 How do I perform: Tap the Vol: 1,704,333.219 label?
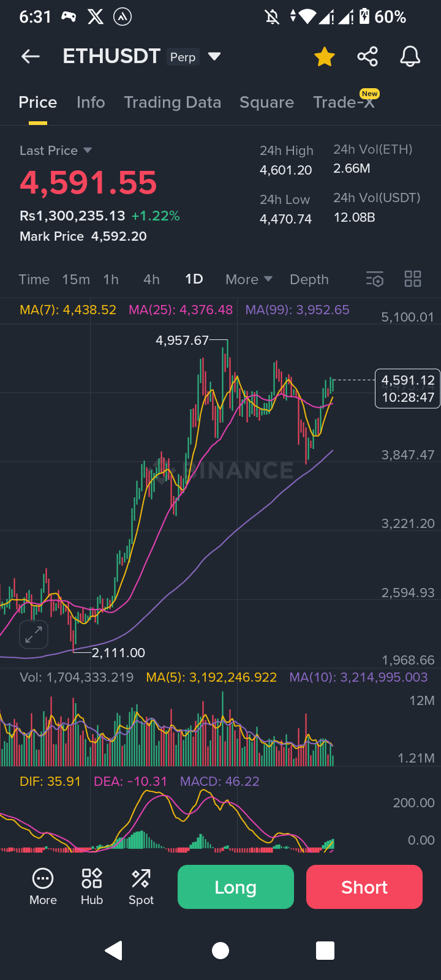77,677
